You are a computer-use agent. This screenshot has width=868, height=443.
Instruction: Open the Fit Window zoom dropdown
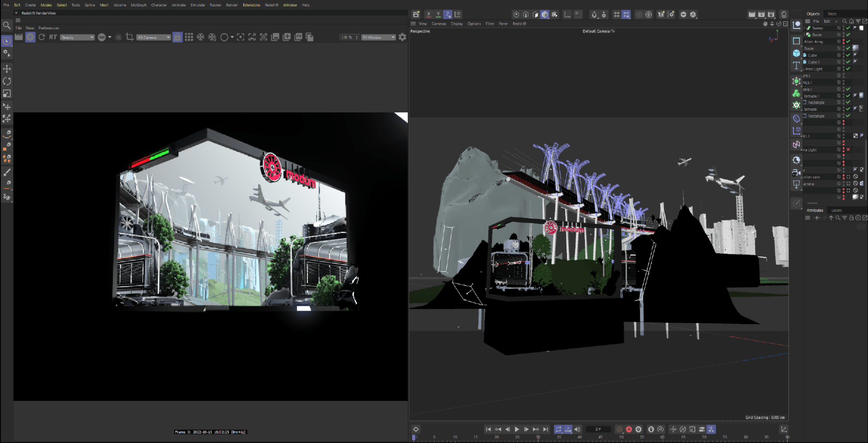378,37
